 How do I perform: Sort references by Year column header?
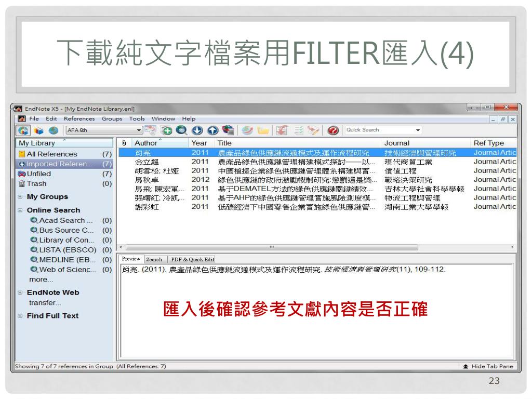pos(201,143)
